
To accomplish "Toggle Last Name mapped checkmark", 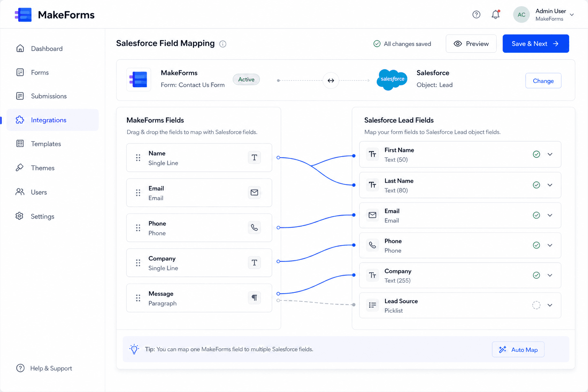I will 536,185.
